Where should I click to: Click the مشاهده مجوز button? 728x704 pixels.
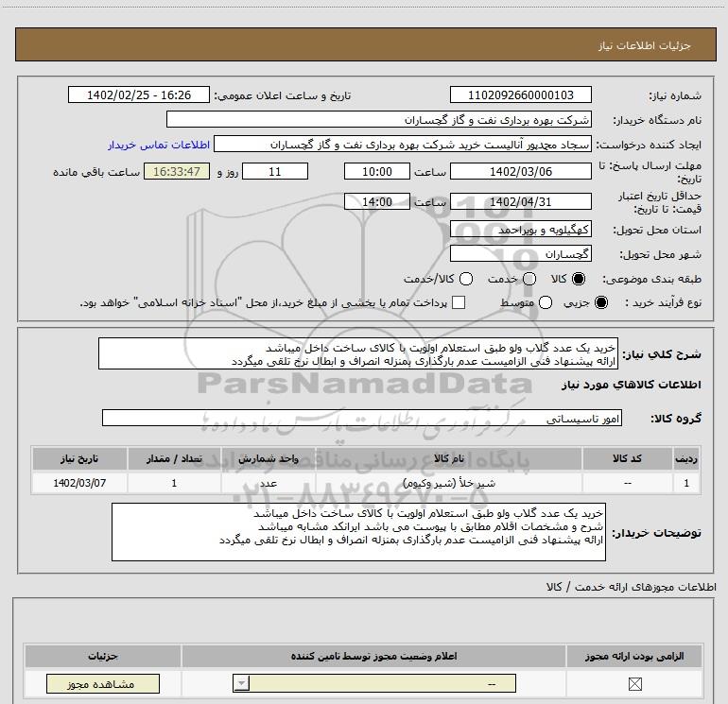(x=103, y=683)
